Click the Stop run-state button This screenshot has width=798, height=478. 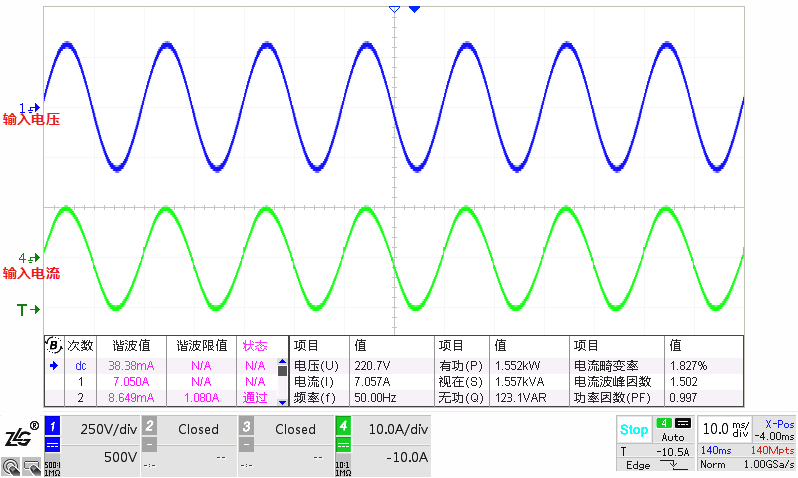(x=634, y=430)
